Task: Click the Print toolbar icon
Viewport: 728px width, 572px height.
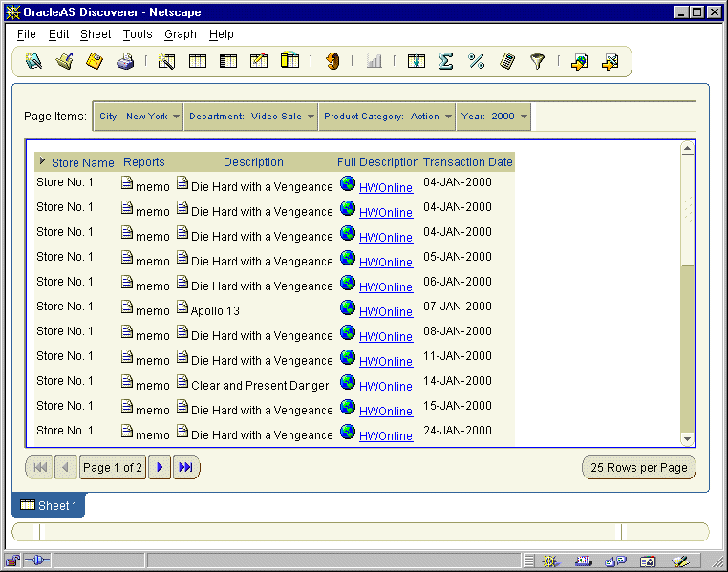Action: pyautogui.click(x=125, y=61)
